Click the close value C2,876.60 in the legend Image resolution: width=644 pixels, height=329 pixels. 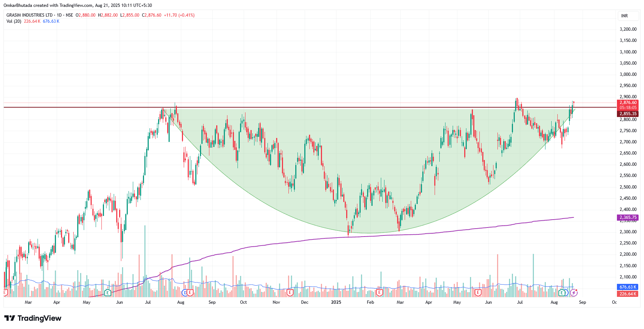click(x=152, y=15)
